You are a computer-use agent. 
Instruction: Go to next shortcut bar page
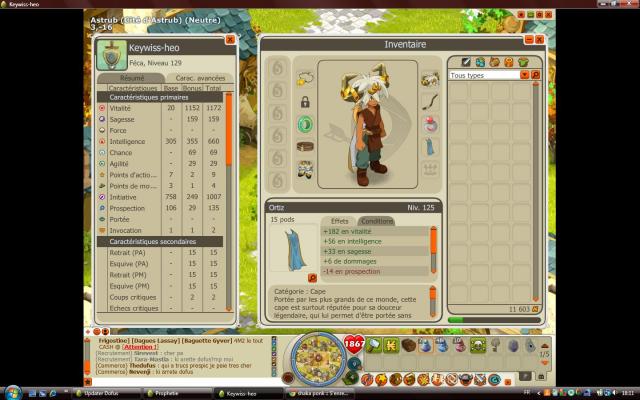[x=544, y=362]
